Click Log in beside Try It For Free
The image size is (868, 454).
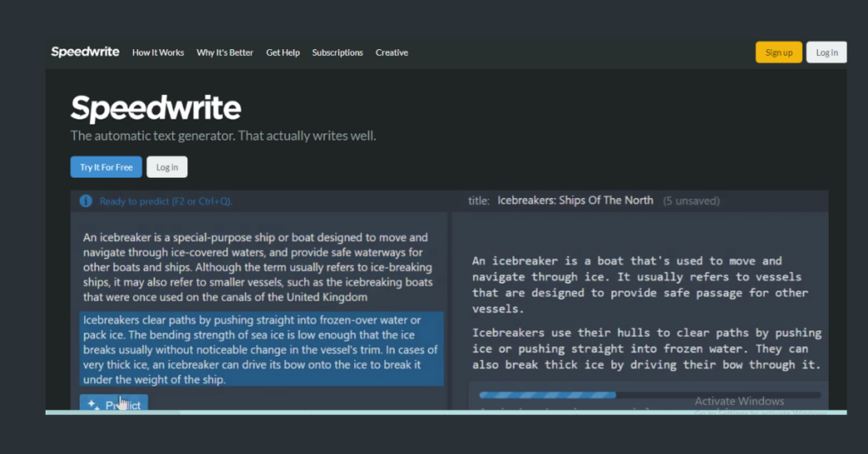[167, 167]
